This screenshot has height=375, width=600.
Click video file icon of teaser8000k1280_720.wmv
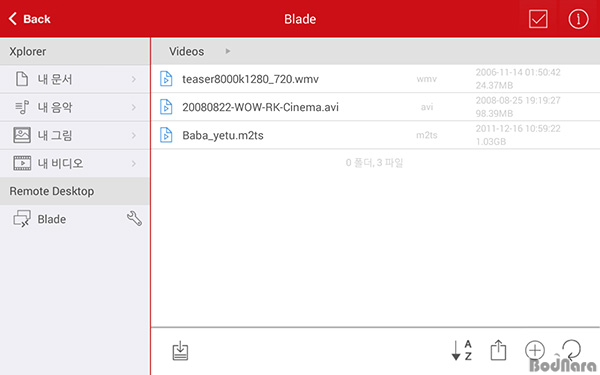click(x=166, y=79)
